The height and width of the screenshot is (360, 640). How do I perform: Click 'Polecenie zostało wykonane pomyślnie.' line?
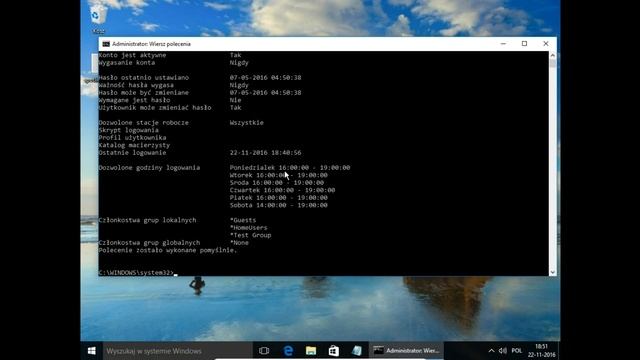pos(168,250)
